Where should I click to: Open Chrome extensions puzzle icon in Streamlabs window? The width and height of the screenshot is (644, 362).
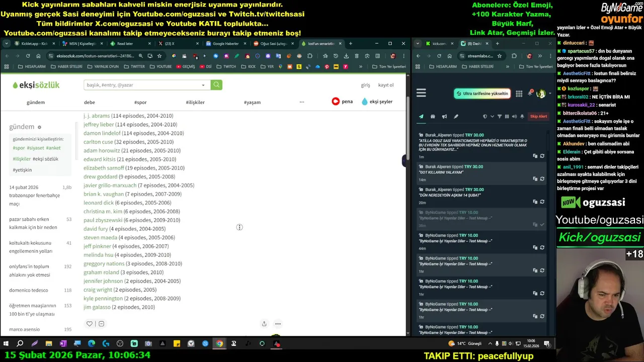pyautogui.click(x=514, y=56)
